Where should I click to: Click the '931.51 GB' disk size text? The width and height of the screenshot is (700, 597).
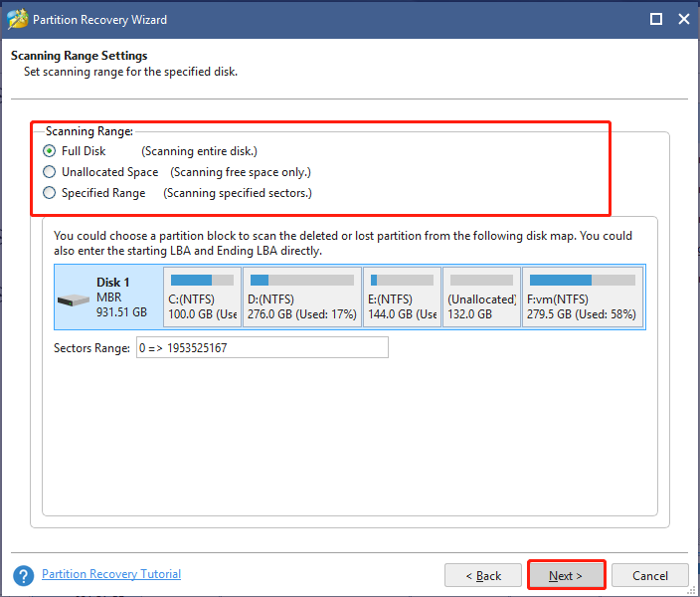[121, 311]
